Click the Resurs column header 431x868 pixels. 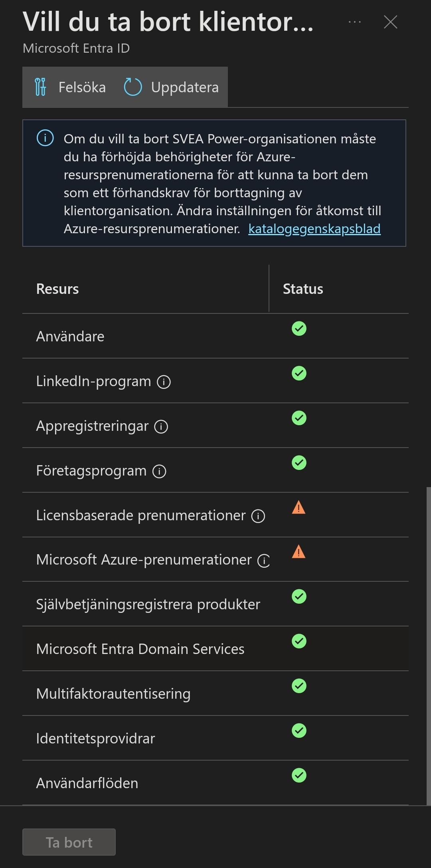[57, 289]
